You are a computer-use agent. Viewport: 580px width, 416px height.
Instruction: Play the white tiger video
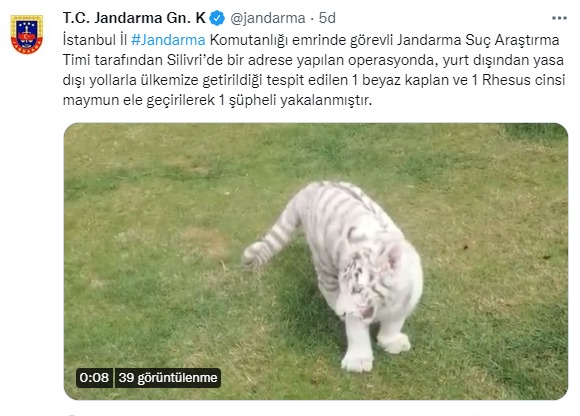pyautogui.click(x=316, y=261)
